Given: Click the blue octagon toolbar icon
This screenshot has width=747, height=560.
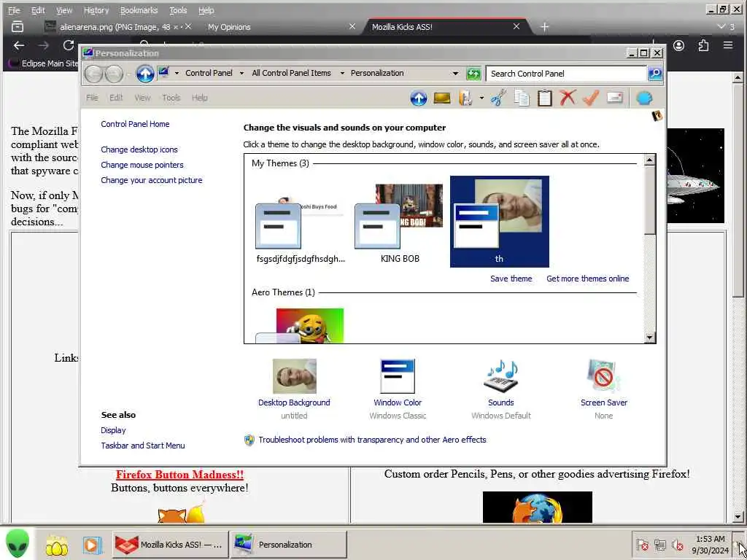Looking at the screenshot, I should (x=644, y=98).
